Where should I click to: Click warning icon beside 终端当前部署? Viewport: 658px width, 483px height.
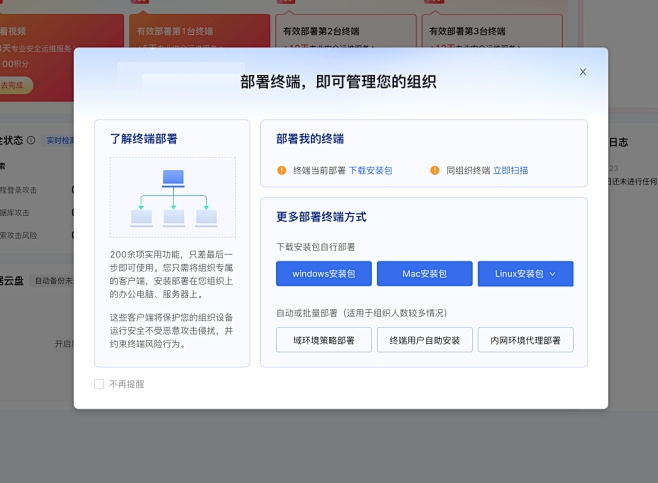coord(282,170)
